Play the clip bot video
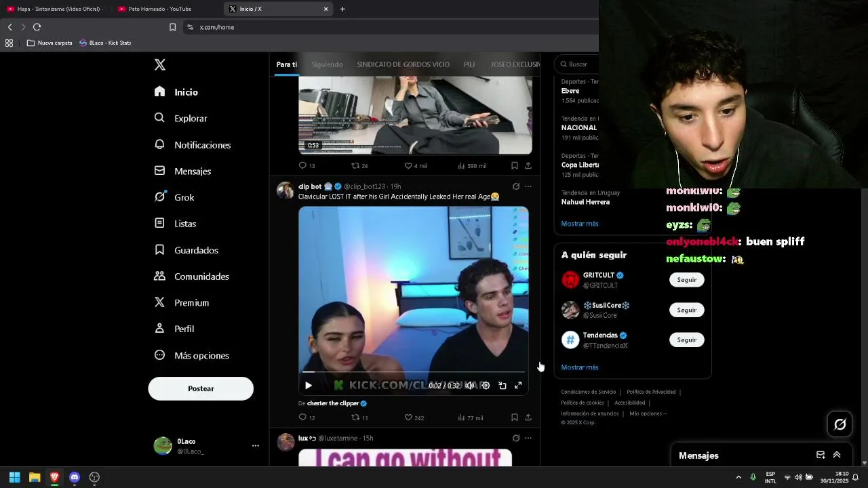 tap(309, 386)
